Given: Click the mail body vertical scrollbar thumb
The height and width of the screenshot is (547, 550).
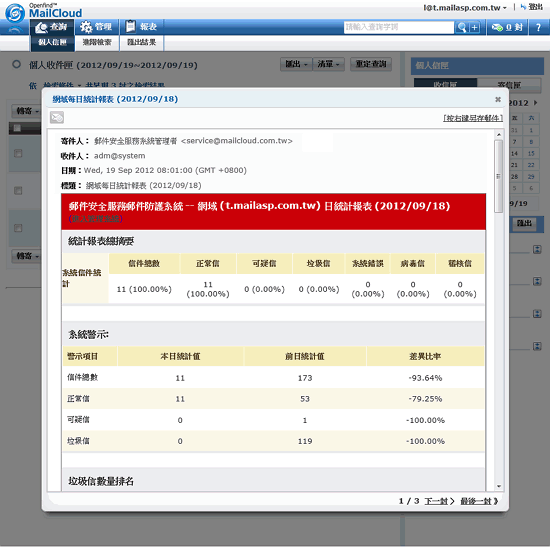Looking at the screenshot, I should (498, 176).
